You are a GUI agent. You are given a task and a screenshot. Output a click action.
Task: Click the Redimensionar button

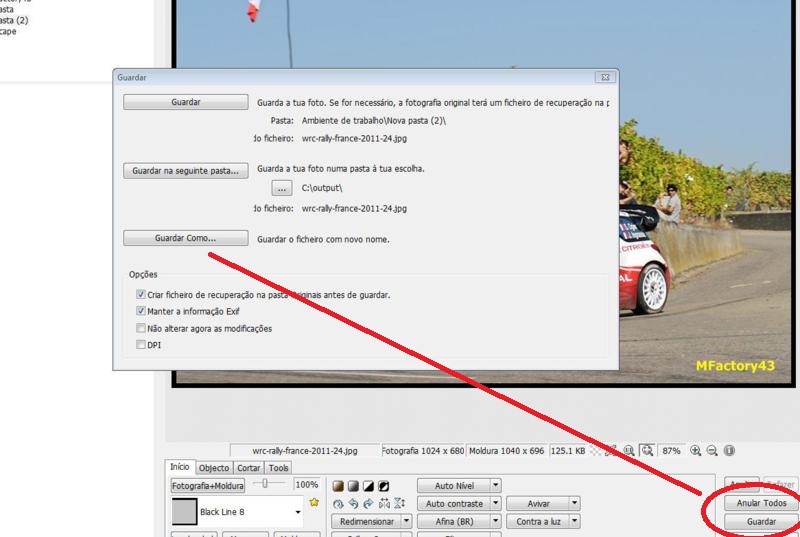(x=367, y=521)
